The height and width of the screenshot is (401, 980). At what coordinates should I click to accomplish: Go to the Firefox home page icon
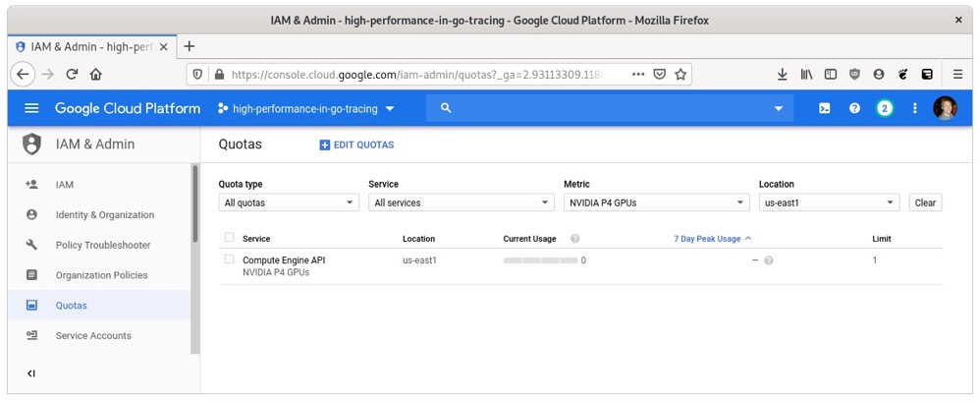point(95,75)
